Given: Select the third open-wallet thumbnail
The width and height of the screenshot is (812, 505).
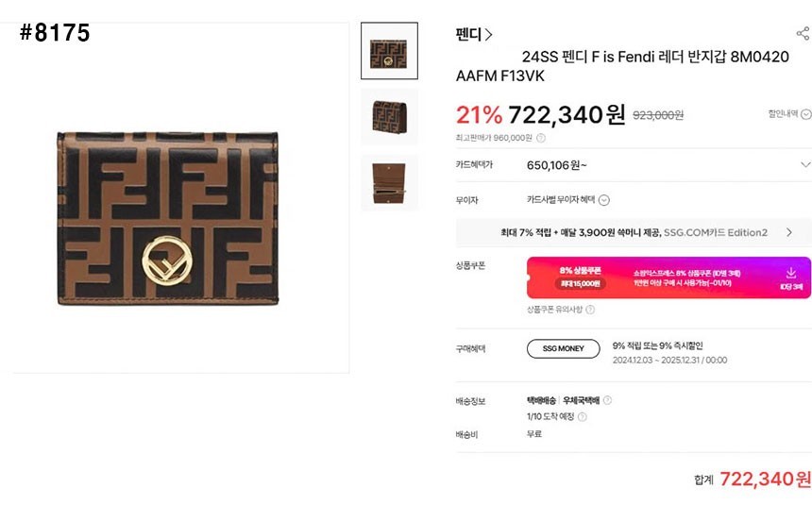Looking at the screenshot, I should pyautogui.click(x=389, y=182).
